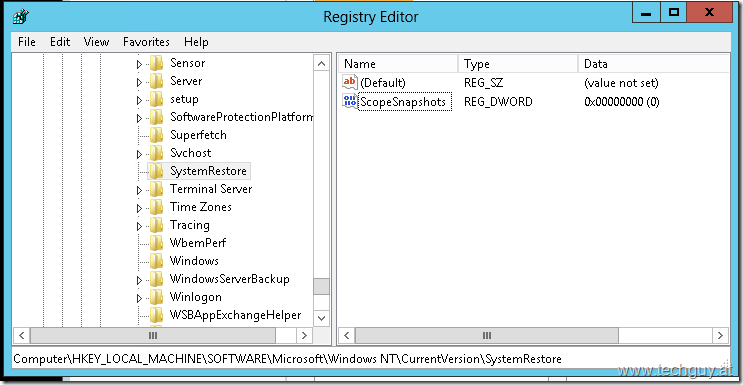Select the SystemRestore key label

[208, 171]
